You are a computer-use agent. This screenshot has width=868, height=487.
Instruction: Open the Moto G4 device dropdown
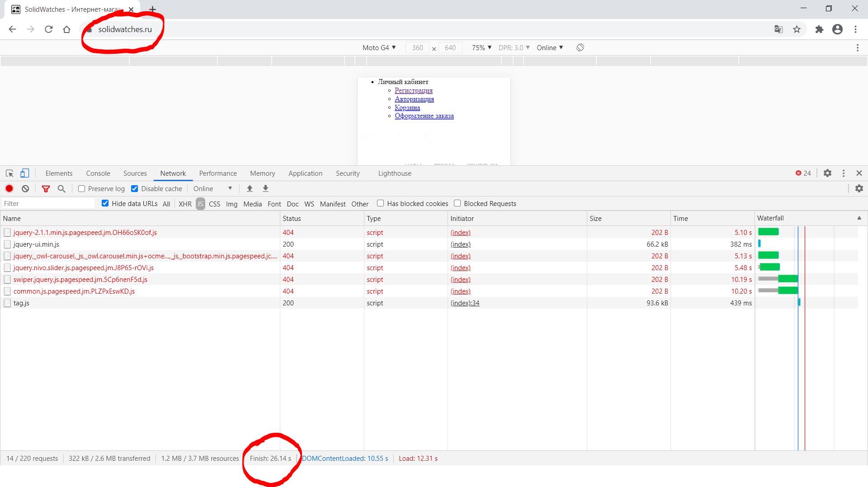point(379,47)
